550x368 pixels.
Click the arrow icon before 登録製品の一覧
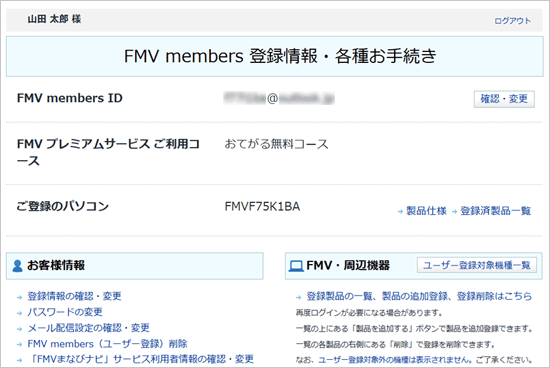299,297
